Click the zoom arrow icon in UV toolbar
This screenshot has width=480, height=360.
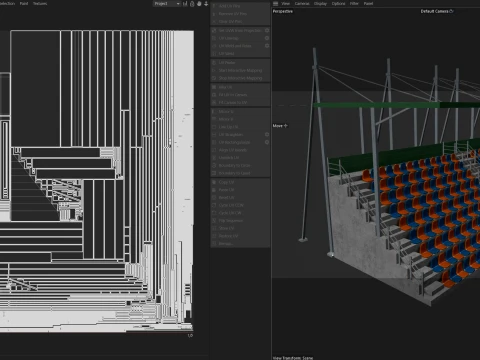(206, 4)
